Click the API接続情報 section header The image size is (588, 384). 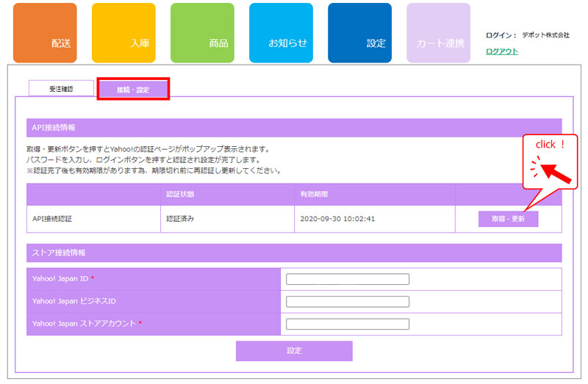click(x=294, y=128)
